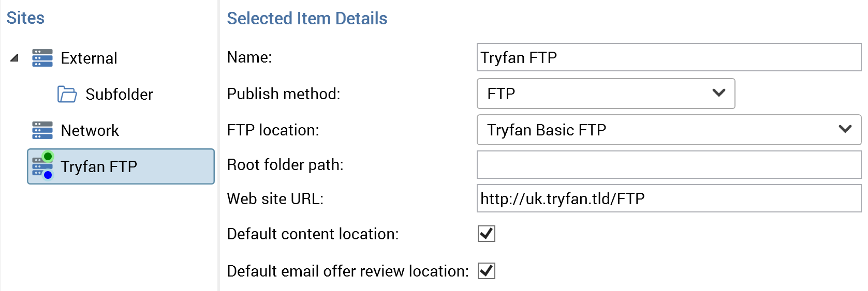Click the Subfolder folder icon
Image resolution: width=868 pixels, height=291 pixels.
click(67, 94)
